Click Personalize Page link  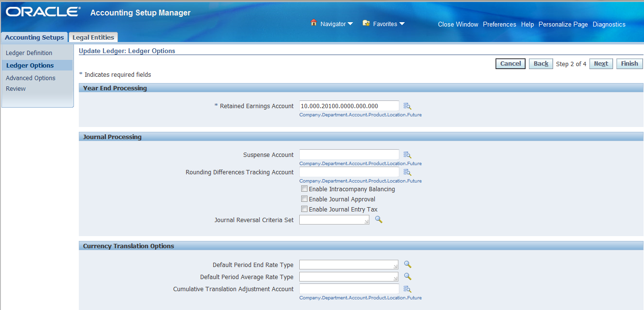pyautogui.click(x=563, y=24)
